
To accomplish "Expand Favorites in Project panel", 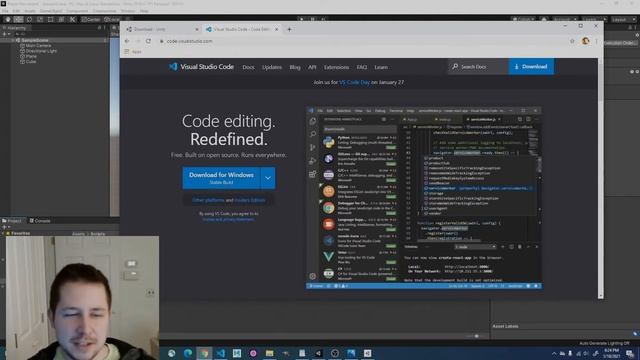I will (3, 233).
